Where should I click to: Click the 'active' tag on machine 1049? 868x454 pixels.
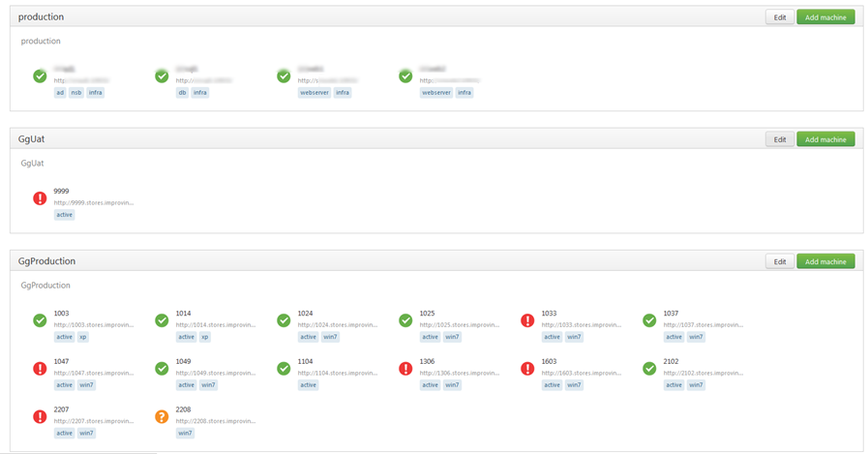pos(186,385)
